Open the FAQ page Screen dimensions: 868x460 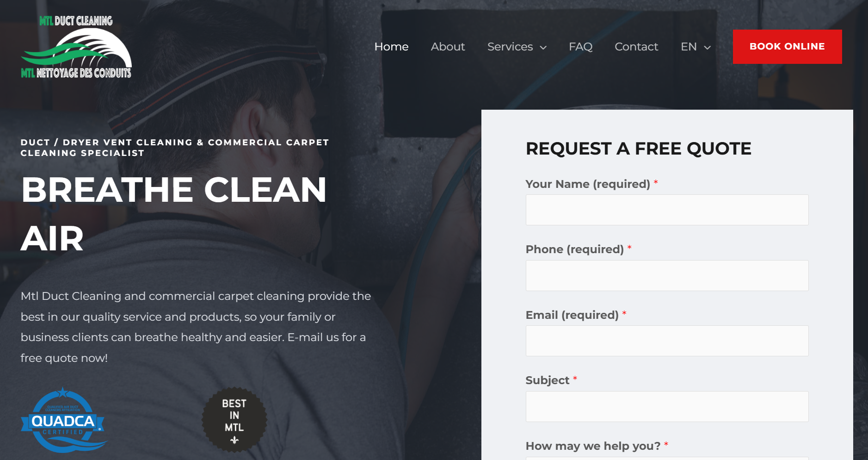click(580, 47)
